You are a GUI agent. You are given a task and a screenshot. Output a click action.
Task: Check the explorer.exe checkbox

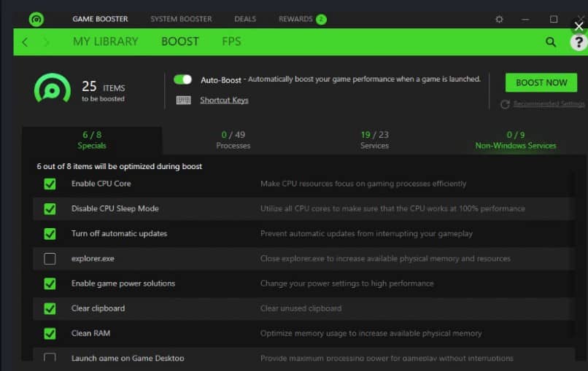tap(50, 259)
